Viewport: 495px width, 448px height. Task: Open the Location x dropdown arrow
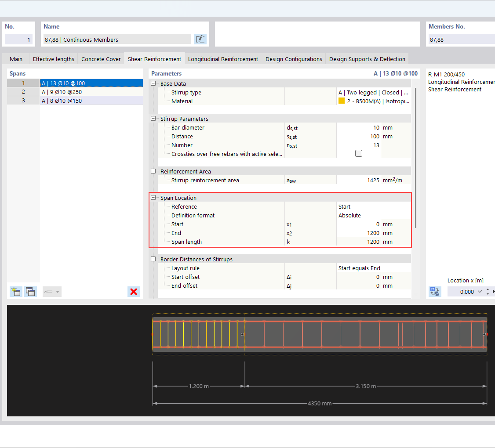(x=480, y=292)
